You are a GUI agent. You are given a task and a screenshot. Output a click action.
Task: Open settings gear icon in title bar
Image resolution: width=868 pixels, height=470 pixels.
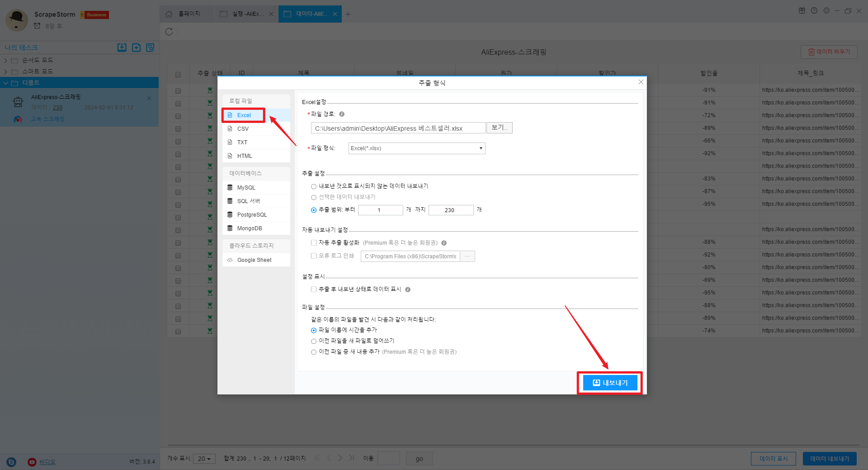coord(826,10)
